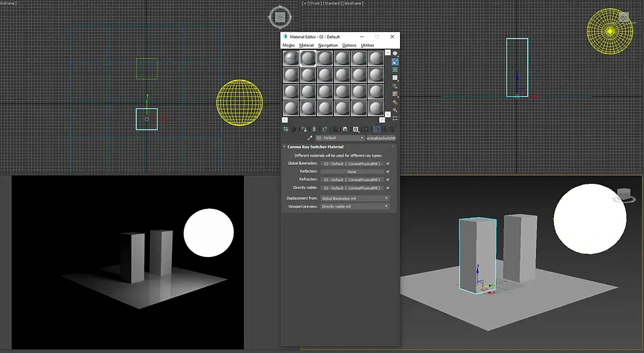Select the first material sample sphere
Viewport: 644px width, 353px height.
[291, 58]
